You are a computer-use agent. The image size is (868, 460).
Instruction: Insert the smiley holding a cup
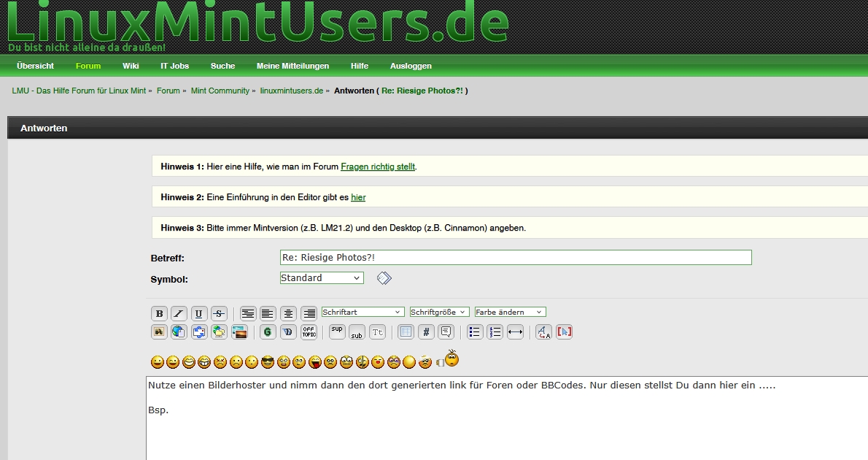[x=449, y=359]
